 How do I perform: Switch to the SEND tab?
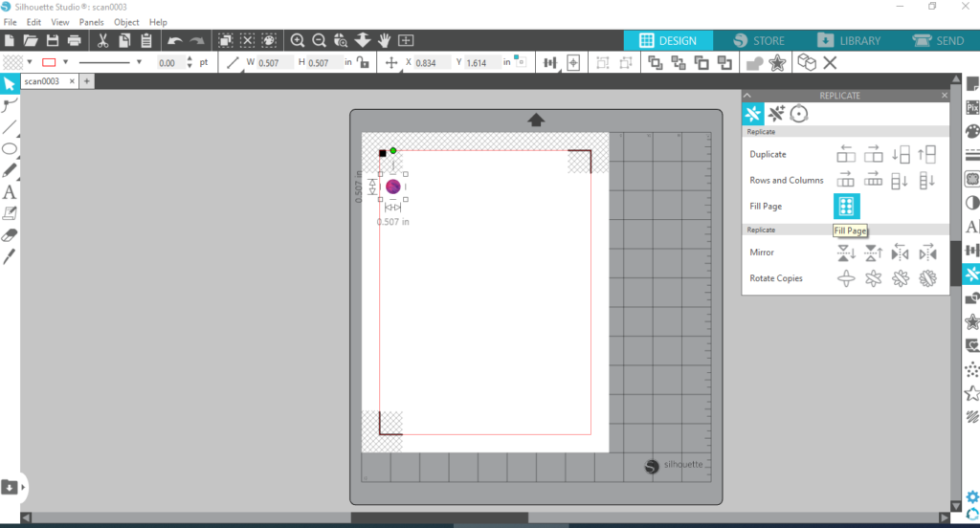click(938, 41)
